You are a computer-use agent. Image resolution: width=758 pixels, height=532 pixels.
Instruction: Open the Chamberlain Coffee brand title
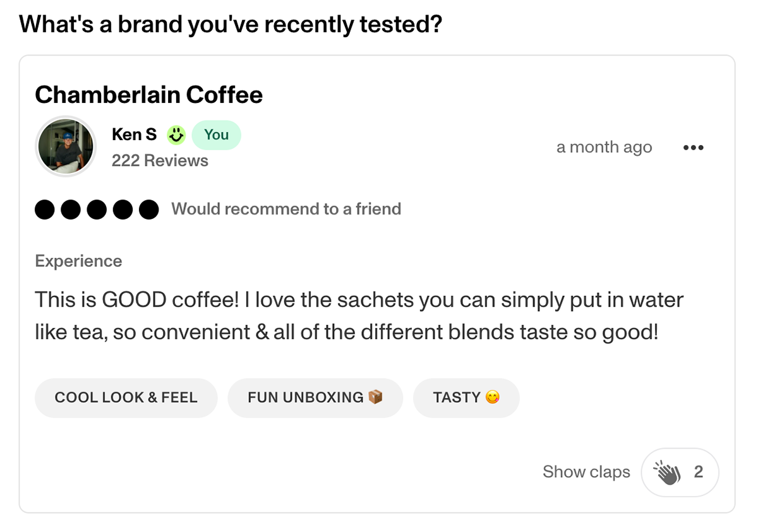tap(148, 95)
